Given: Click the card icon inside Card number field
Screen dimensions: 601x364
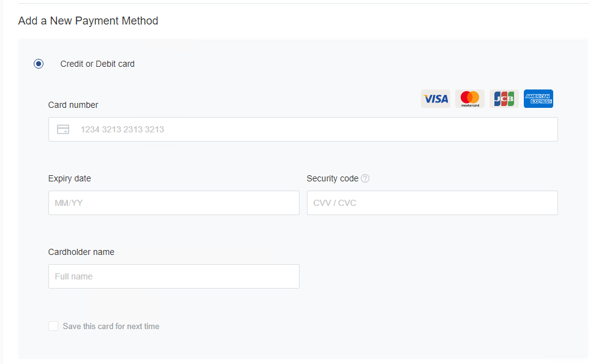Looking at the screenshot, I should pos(62,129).
